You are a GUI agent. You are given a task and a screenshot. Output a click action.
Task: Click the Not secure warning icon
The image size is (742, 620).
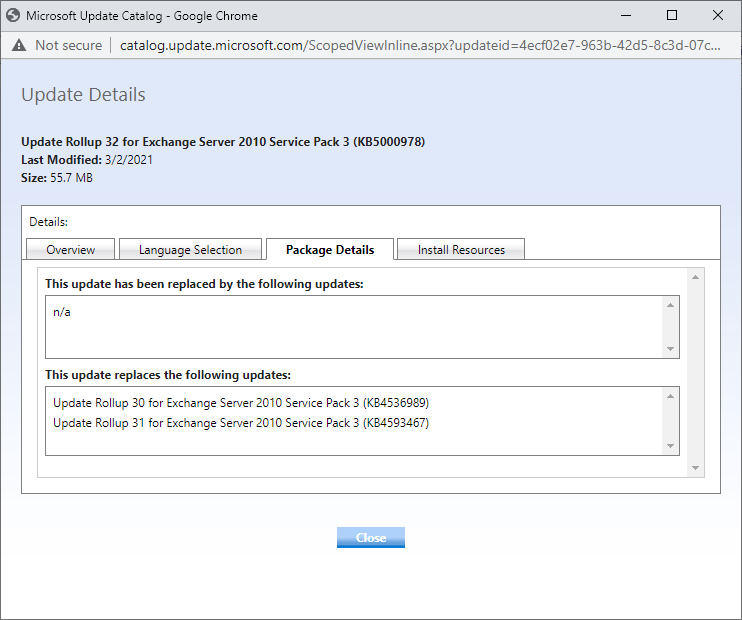point(19,45)
